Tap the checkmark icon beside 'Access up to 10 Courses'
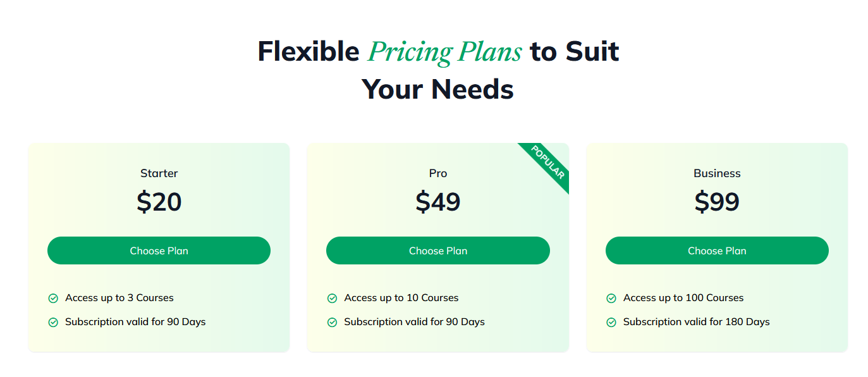This screenshot has height=377, width=868. (x=332, y=299)
